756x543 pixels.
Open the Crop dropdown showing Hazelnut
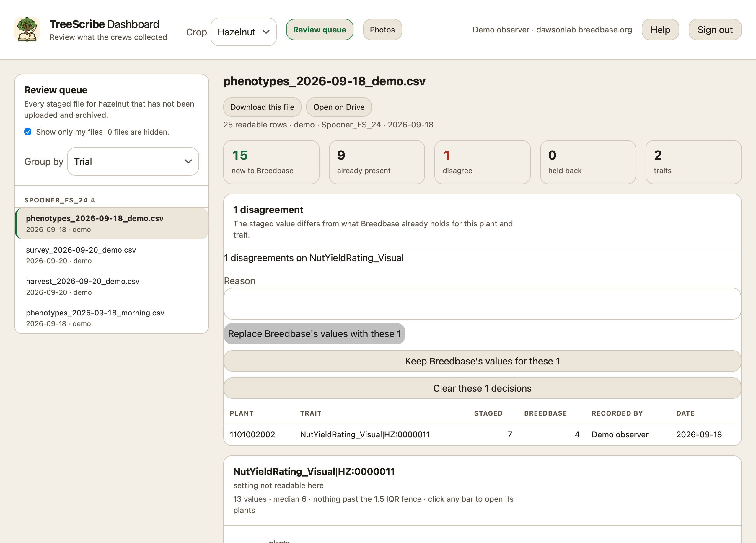(x=243, y=32)
